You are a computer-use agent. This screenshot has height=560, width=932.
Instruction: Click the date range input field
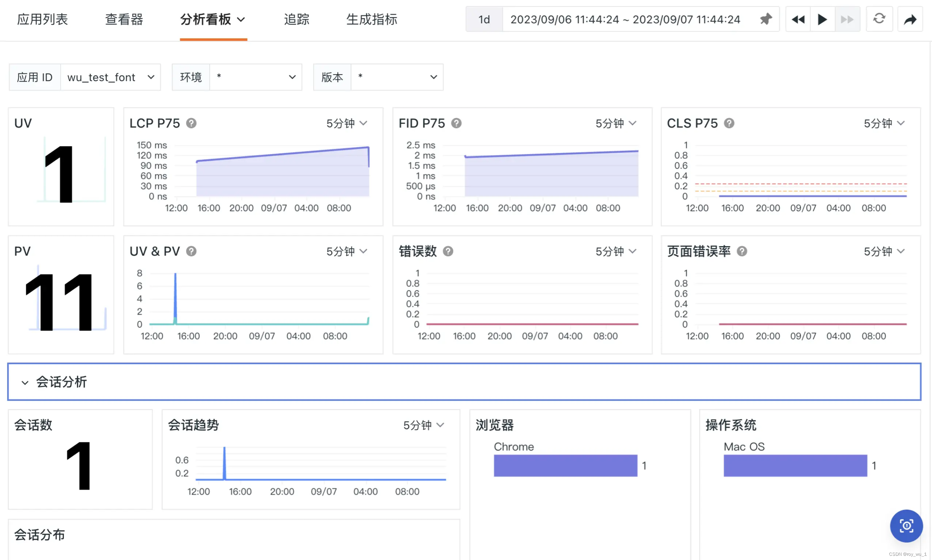point(625,19)
